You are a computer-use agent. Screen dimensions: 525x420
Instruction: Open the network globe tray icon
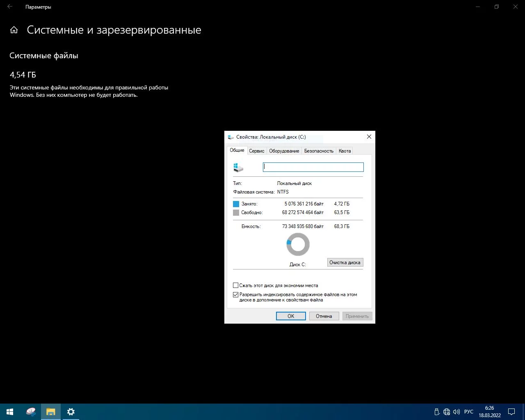(x=447, y=412)
